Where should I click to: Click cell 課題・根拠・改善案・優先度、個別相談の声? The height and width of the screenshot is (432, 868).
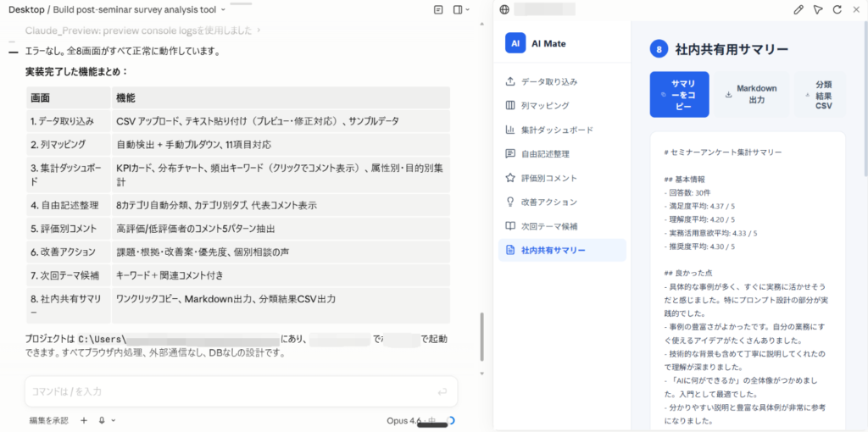coord(281,252)
